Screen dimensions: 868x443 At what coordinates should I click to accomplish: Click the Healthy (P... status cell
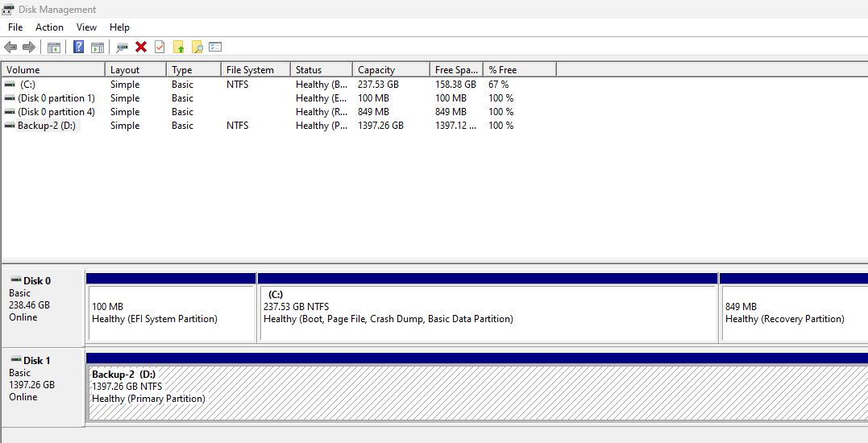[322, 126]
